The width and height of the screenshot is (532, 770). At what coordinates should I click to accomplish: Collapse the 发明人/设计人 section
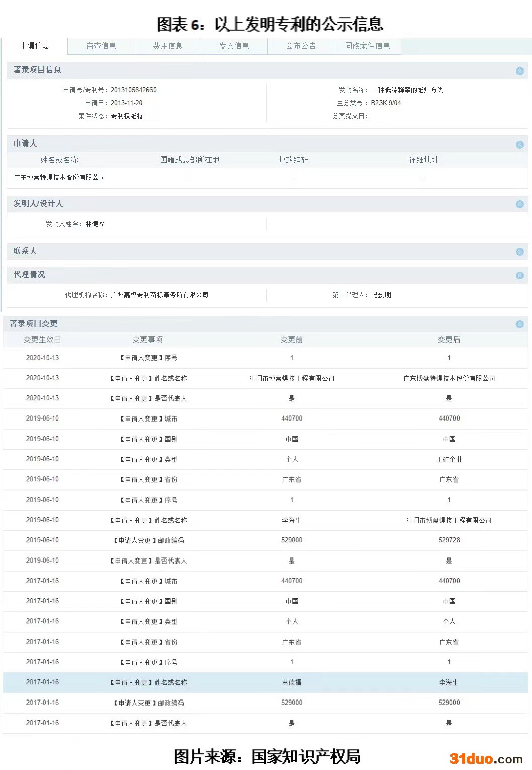pos(519,204)
